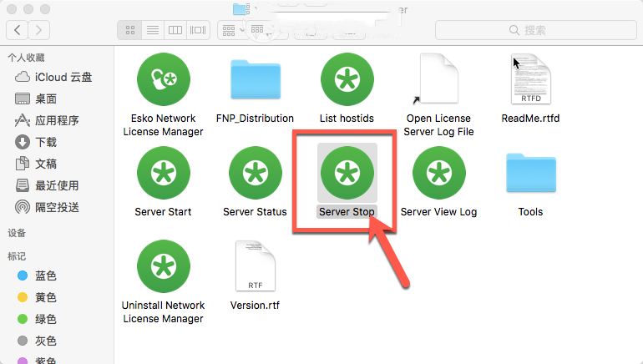The image size is (643, 364).
Task: Select Open License Server Log File alias
Action: (438, 78)
